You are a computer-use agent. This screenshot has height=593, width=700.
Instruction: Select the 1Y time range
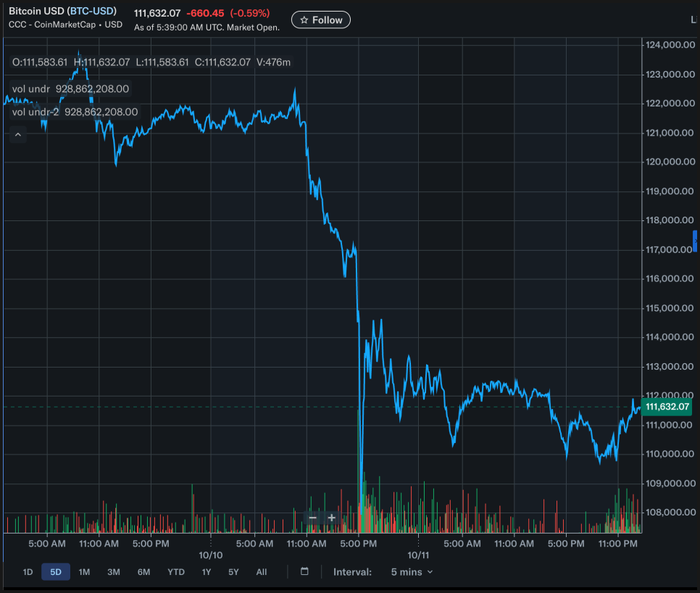click(x=207, y=572)
